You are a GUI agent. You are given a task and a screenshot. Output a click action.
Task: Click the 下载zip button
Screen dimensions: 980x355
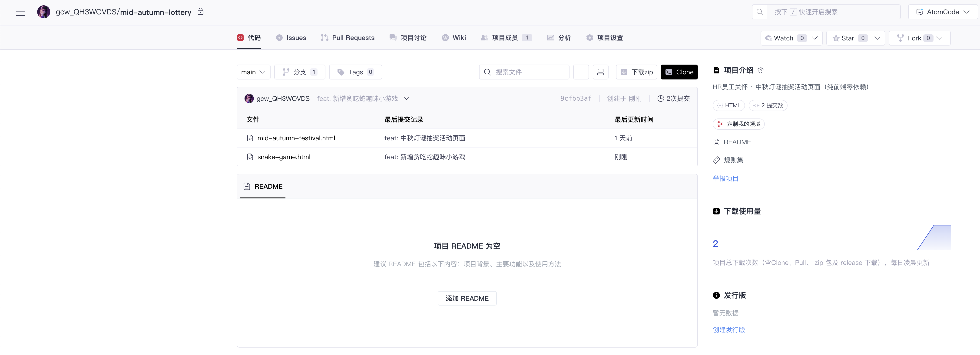[x=636, y=72]
